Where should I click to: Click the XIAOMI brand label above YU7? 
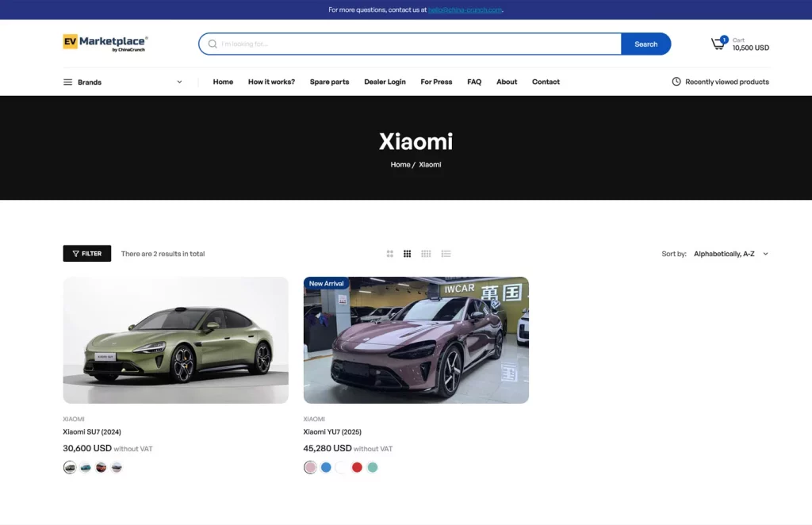[314, 419]
